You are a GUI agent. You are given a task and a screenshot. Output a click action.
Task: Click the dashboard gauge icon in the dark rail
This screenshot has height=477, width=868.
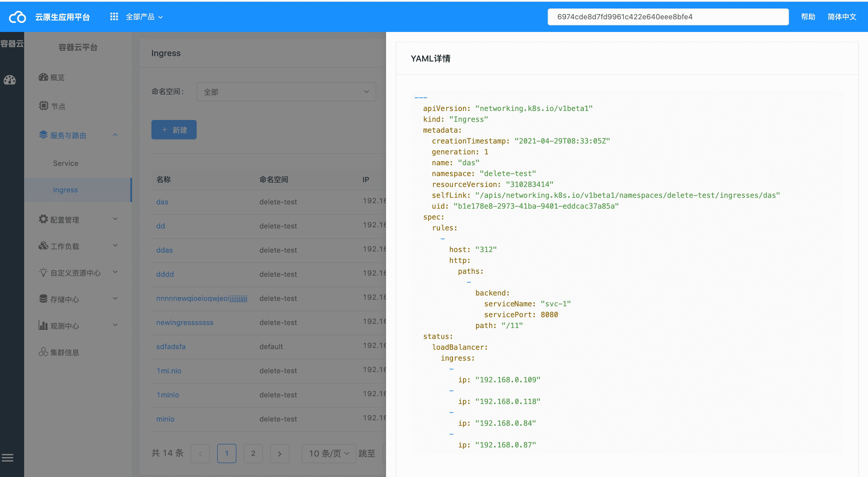coord(10,80)
